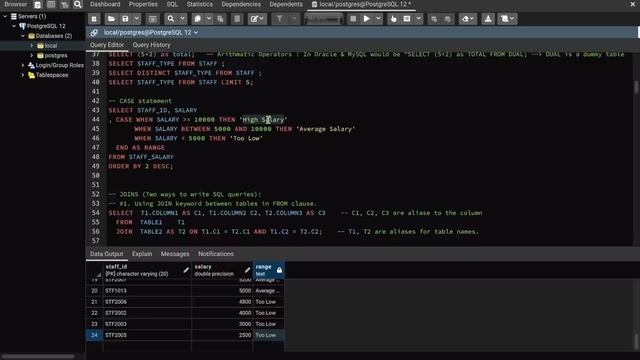
Task: Switch to the SQL tab
Action: (172, 4)
